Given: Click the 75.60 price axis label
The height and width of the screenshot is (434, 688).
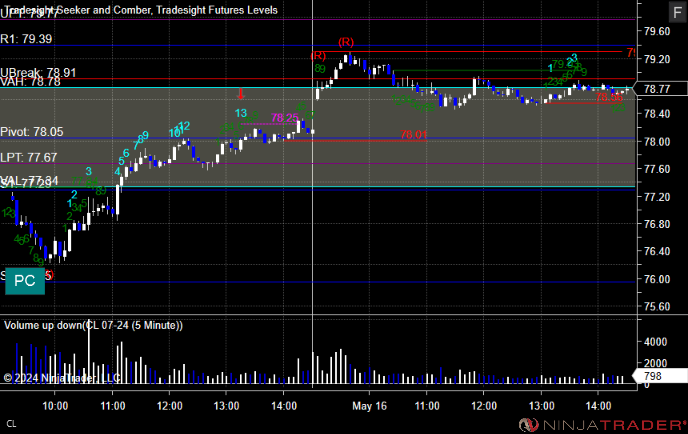Looking at the screenshot, I should pyautogui.click(x=657, y=306).
